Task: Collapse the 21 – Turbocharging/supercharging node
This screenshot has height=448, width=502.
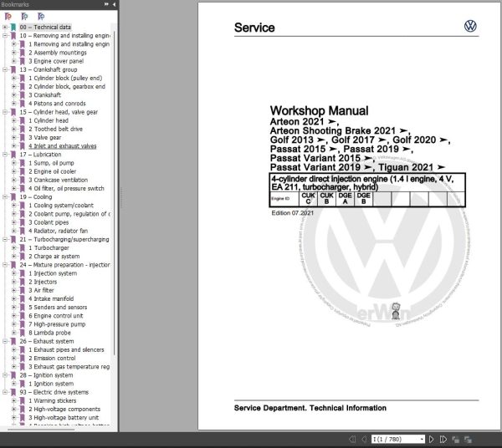Action: [x=5, y=239]
